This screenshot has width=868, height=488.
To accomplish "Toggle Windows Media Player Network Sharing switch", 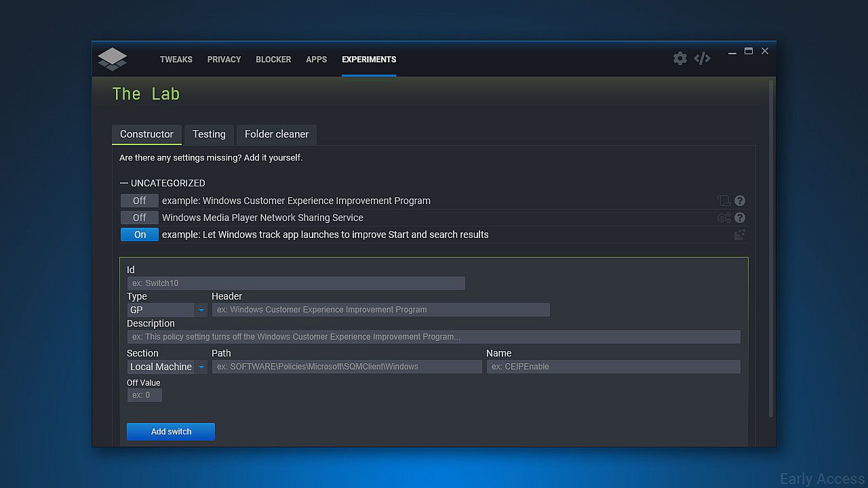I will click(x=139, y=218).
